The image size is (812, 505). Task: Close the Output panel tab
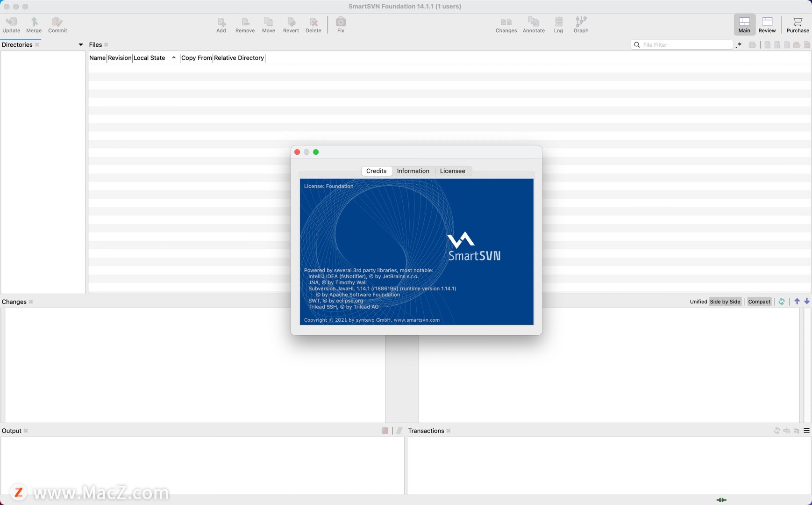point(26,431)
